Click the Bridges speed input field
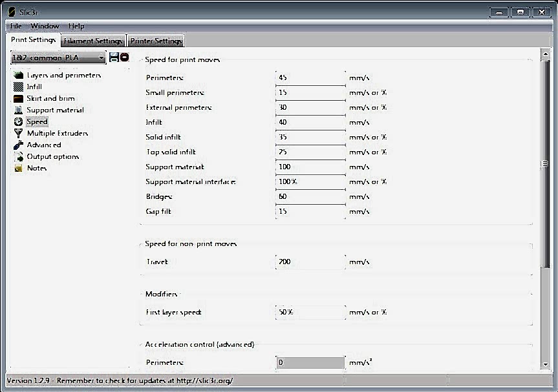558x392 pixels. point(310,196)
